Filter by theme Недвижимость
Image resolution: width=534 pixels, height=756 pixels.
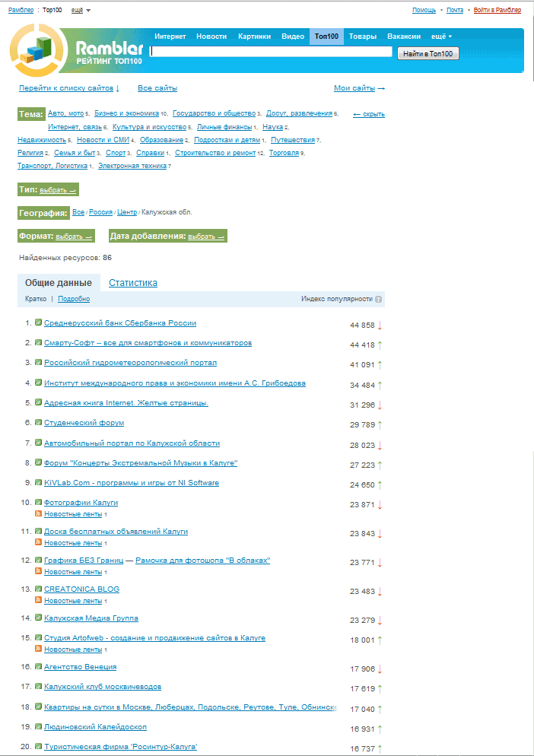click(42, 140)
